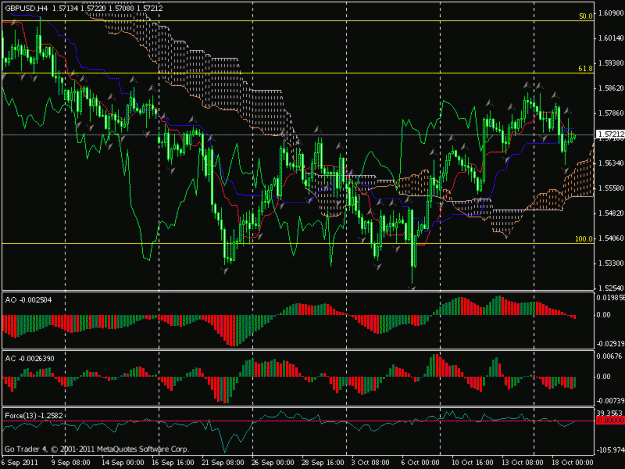
Task: Click the 16 Sep 16:00 time label
Action: 173,463
